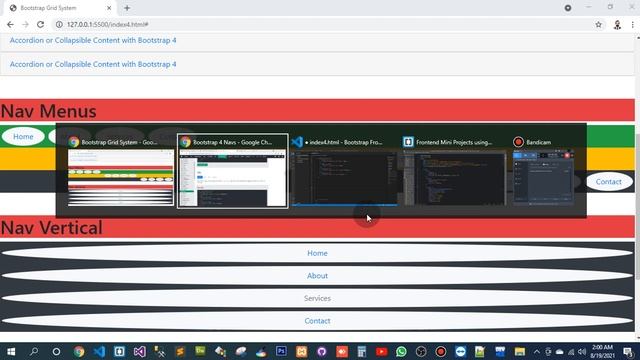Image resolution: width=640 pixels, height=360 pixels.
Task: Open Visual Studio Code from the taskbar
Action: pos(99,351)
